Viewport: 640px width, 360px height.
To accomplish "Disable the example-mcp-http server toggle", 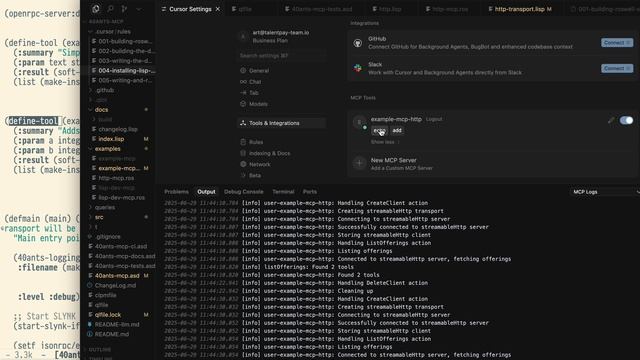I will [626, 120].
